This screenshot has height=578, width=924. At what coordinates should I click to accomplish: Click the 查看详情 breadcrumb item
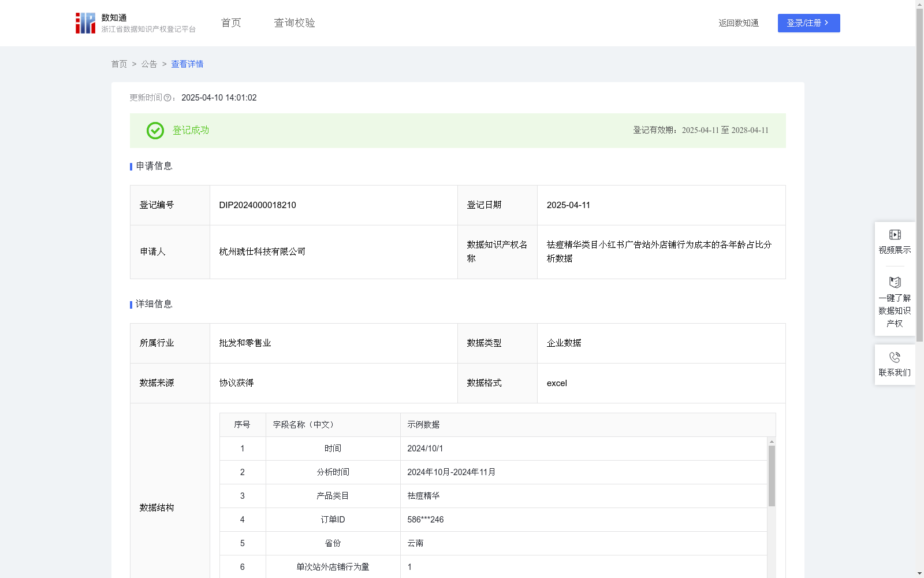(x=187, y=64)
